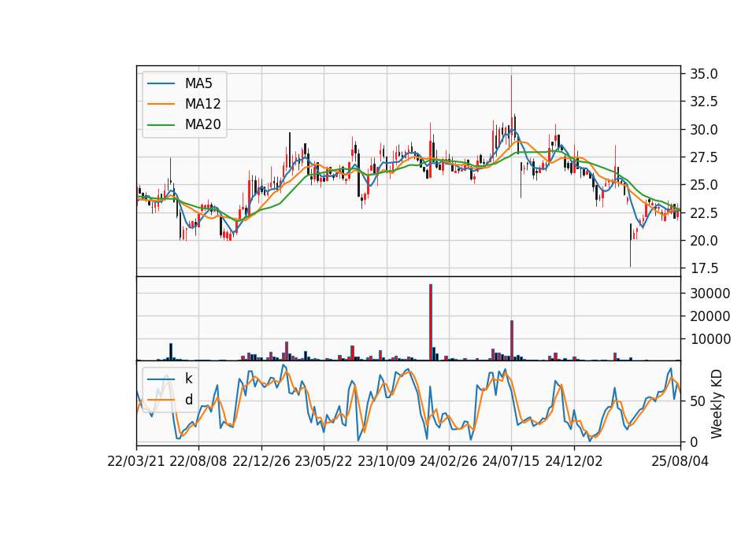Viewport: 756px width, 543px height.
Task: Click the 24/07/15 date label
Action: pyautogui.click(x=511, y=462)
